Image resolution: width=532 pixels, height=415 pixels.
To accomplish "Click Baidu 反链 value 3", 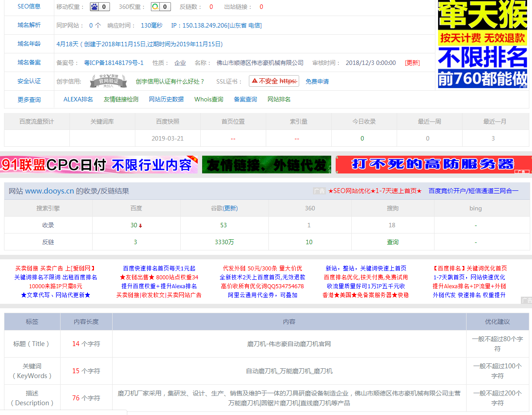I will point(135,242).
